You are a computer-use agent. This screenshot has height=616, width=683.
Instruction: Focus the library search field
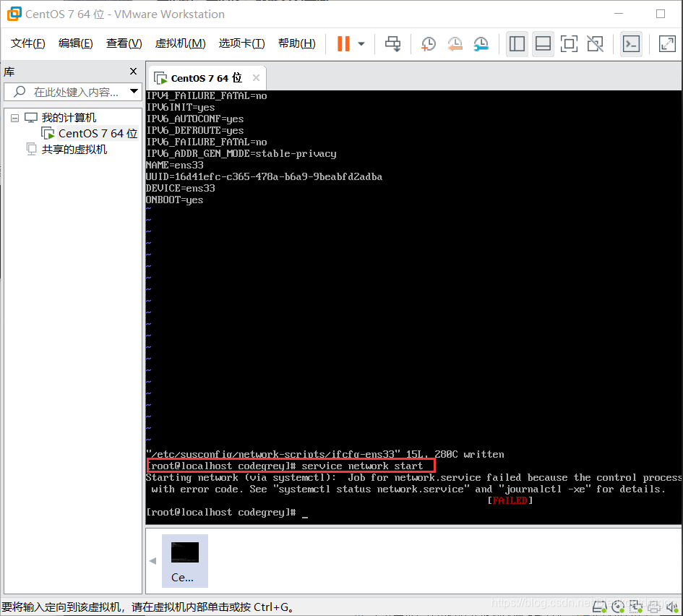coord(72,92)
